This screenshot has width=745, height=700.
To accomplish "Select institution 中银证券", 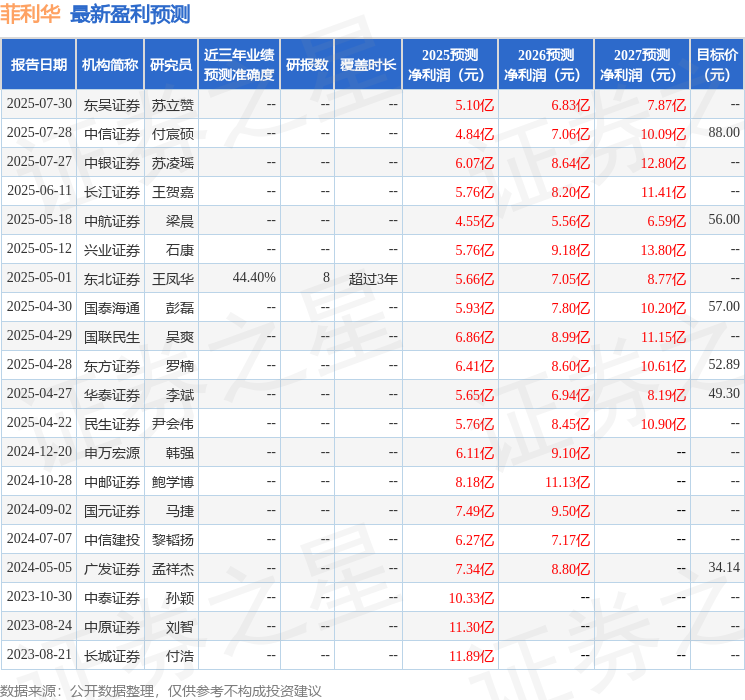I will tap(112, 163).
